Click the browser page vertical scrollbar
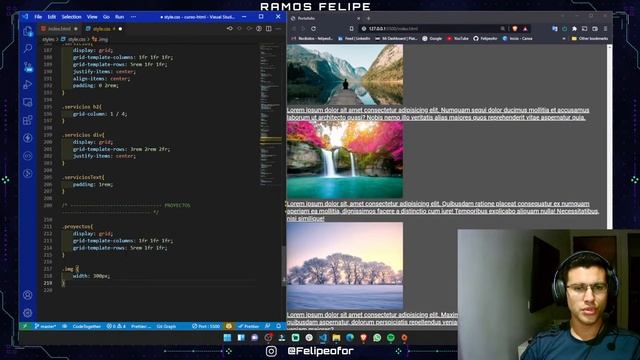640x360 pixels. pos(610,137)
